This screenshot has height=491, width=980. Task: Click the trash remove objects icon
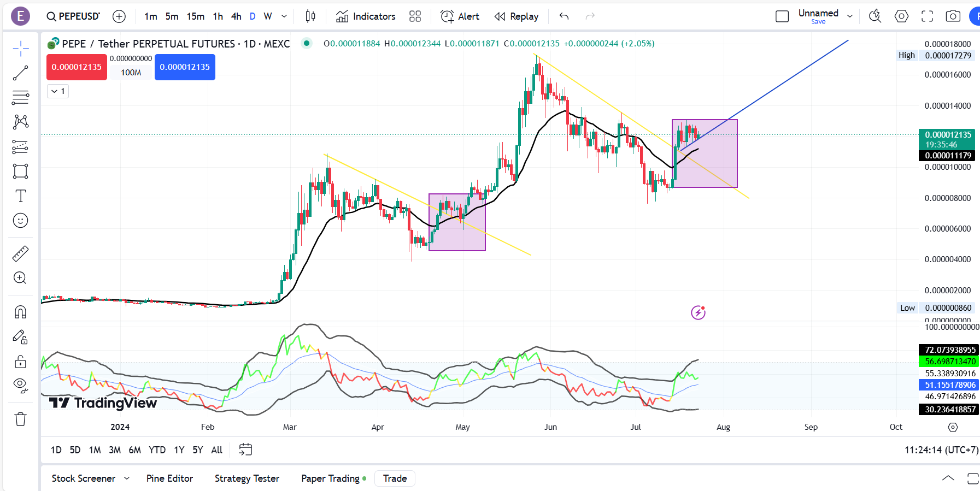coord(21,419)
